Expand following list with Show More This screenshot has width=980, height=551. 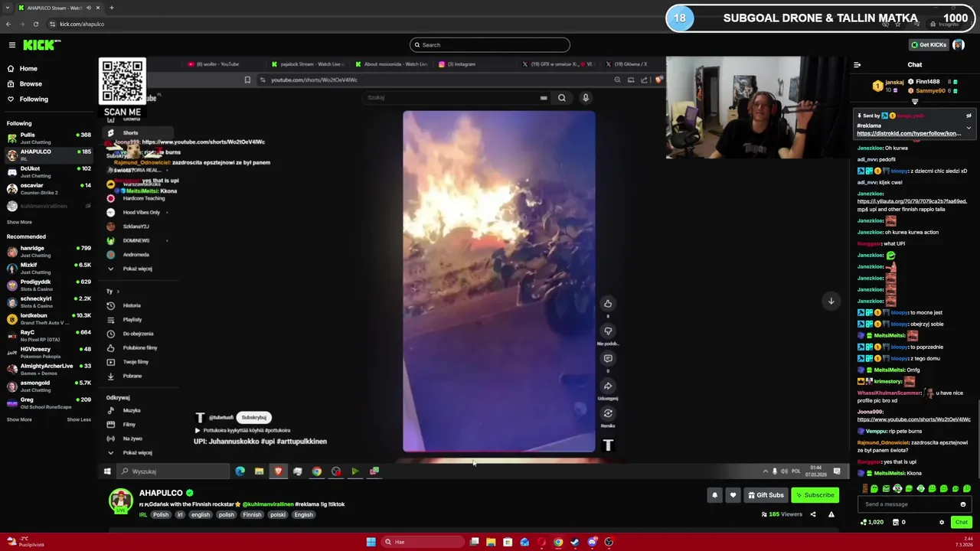[19, 222]
